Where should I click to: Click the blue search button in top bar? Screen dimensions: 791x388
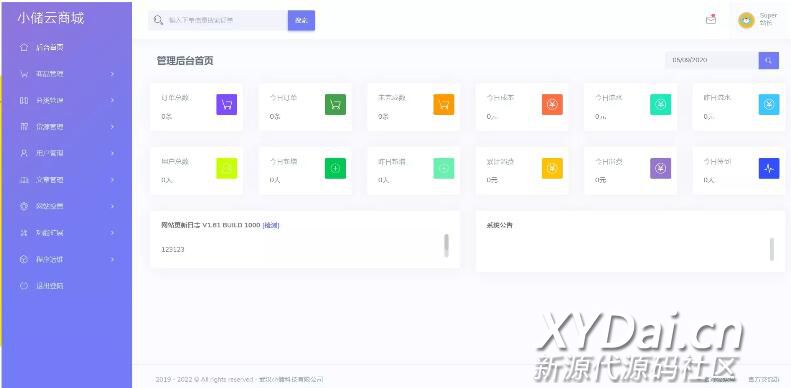(x=301, y=20)
